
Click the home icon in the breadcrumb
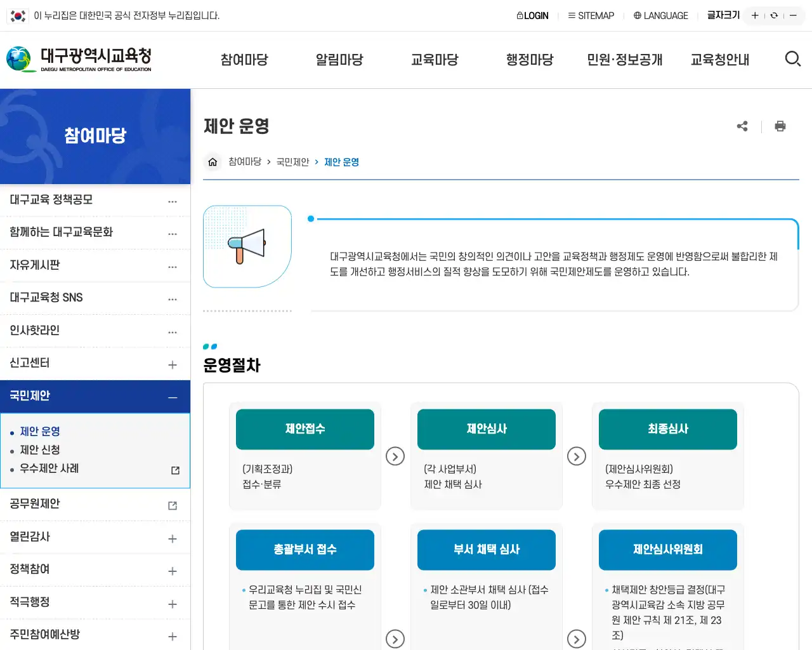tap(213, 162)
